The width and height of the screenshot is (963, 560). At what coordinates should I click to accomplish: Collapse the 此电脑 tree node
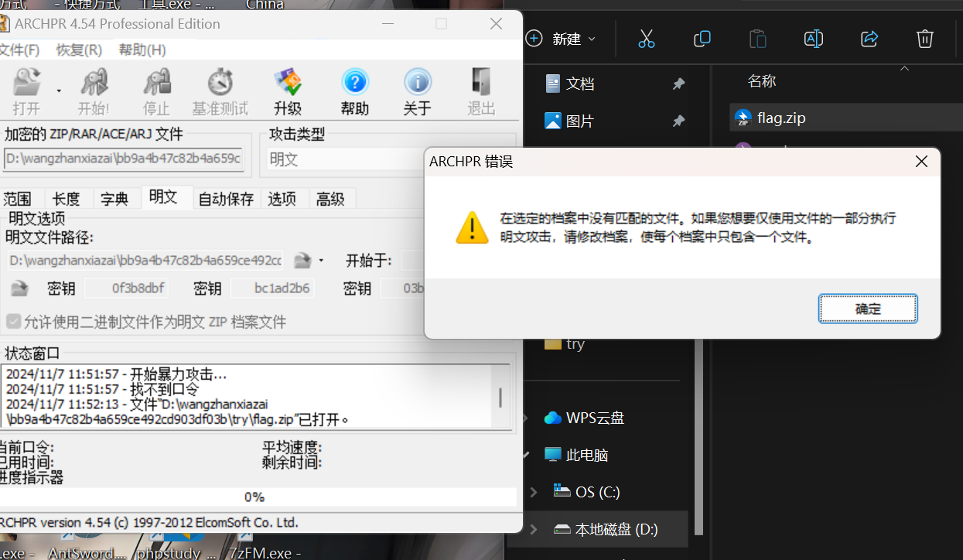[x=528, y=455]
